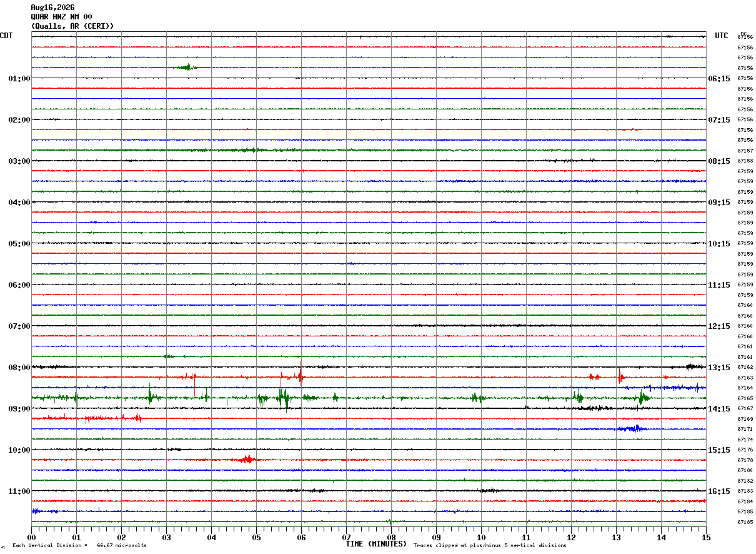Click the Each Vertical Division microvolts note
The height and width of the screenshot is (554, 756).
pos(79,545)
